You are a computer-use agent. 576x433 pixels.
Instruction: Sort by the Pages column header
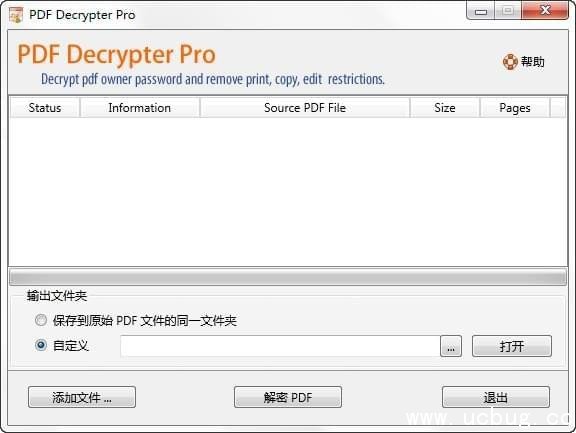[x=515, y=108]
